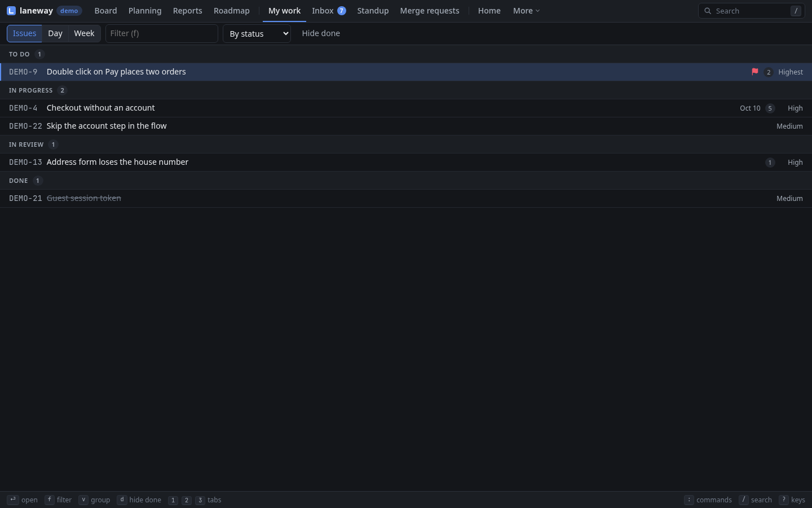Go to the Reports tab
The width and height of the screenshot is (812, 508).
[187, 11]
